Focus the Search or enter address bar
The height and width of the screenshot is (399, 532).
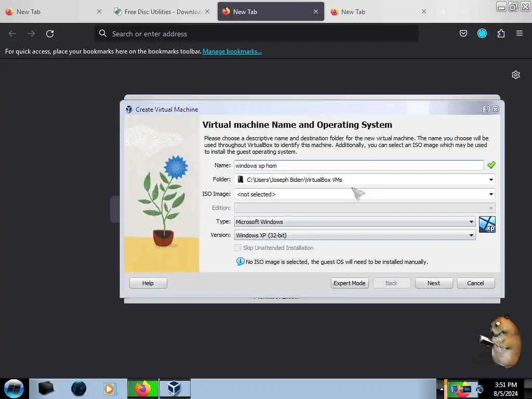coord(256,34)
